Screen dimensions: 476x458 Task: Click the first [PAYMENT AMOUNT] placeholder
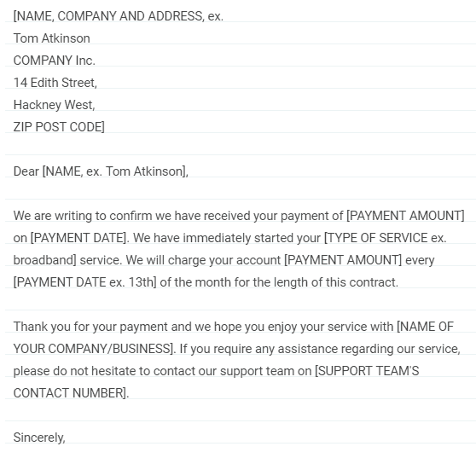(405, 216)
